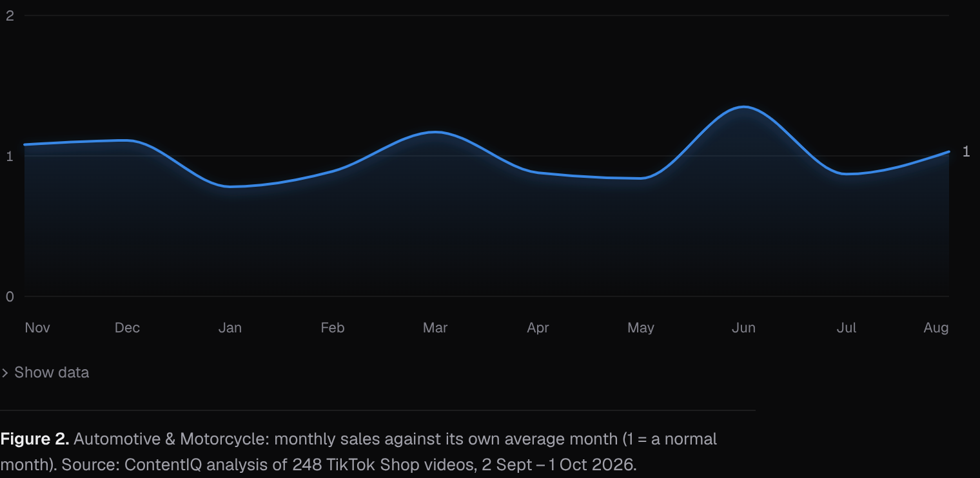Click the Feb x-axis label
The height and width of the screenshot is (478, 980).
tap(333, 328)
